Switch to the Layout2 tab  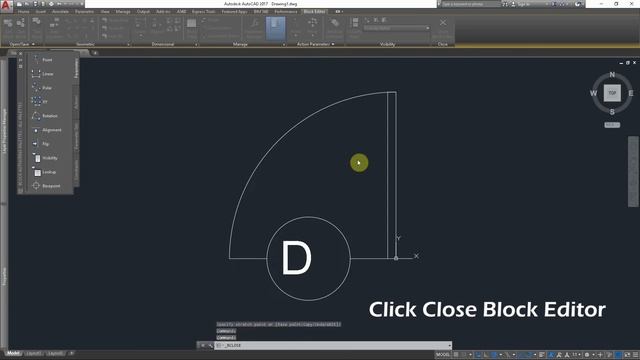55,353
